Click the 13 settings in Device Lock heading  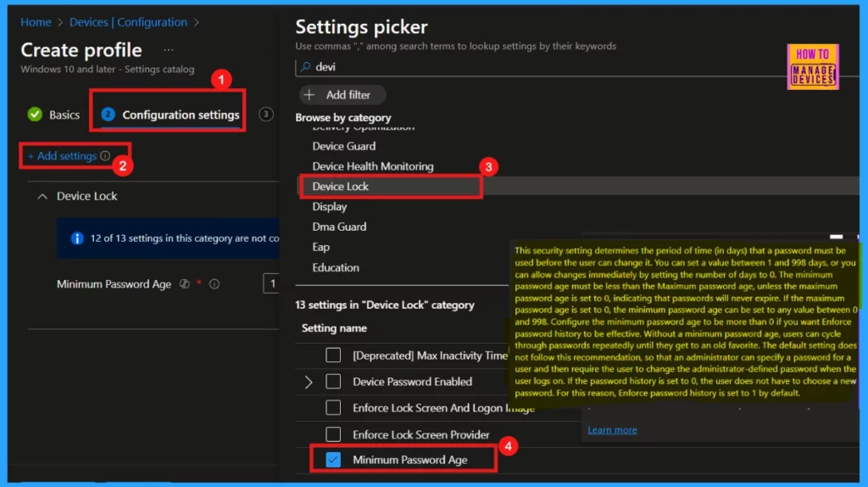click(x=385, y=305)
